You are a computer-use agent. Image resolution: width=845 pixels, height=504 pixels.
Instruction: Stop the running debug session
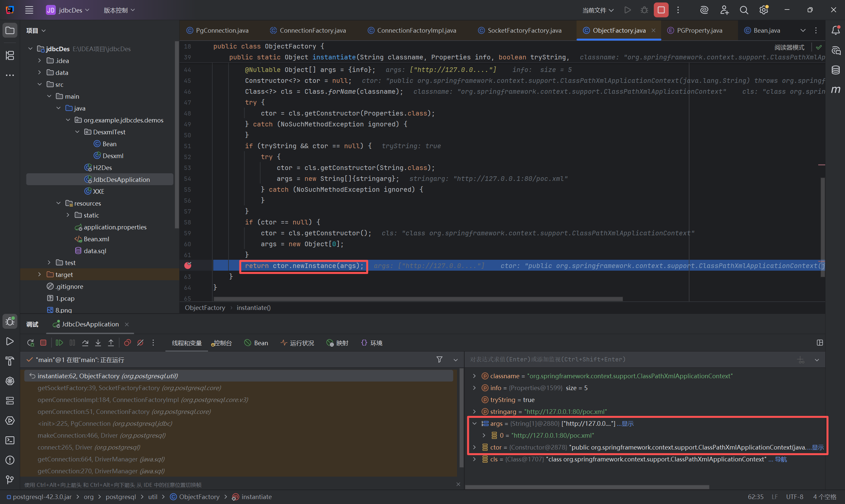coord(43,343)
